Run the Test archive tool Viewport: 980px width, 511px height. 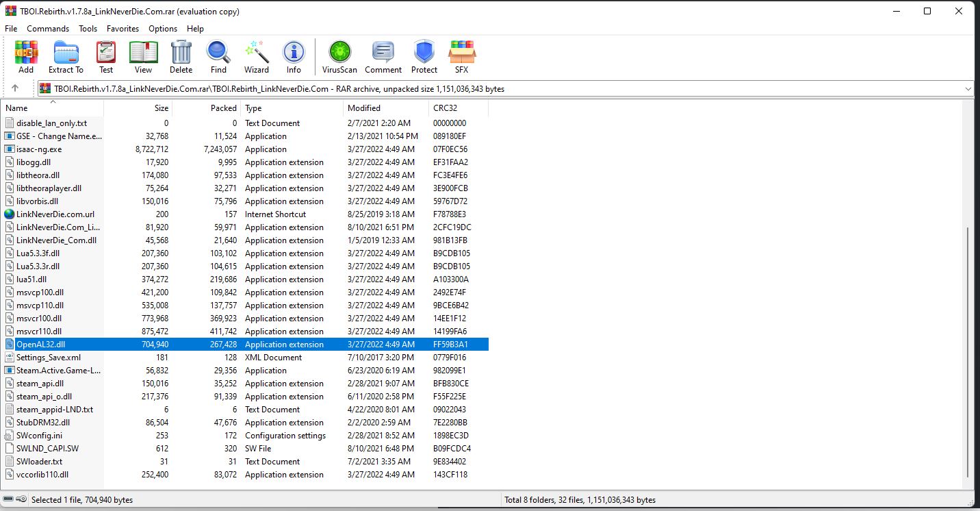[106, 57]
